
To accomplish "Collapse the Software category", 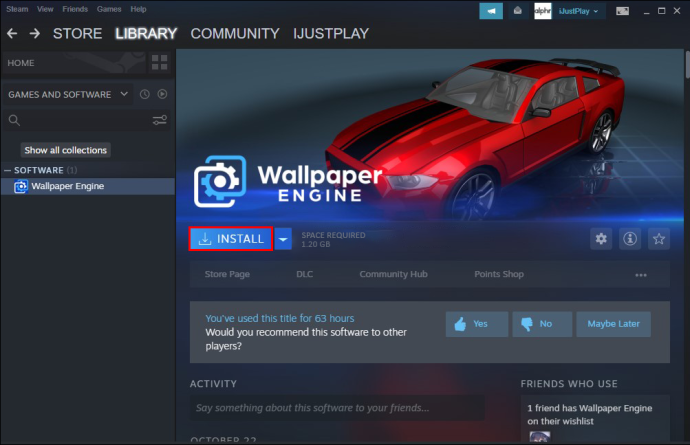I will click(x=7, y=170).
